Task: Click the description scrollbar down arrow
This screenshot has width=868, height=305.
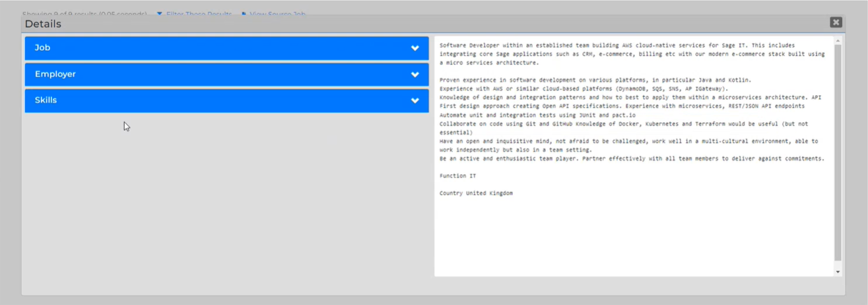Action: tap(838, 271)
